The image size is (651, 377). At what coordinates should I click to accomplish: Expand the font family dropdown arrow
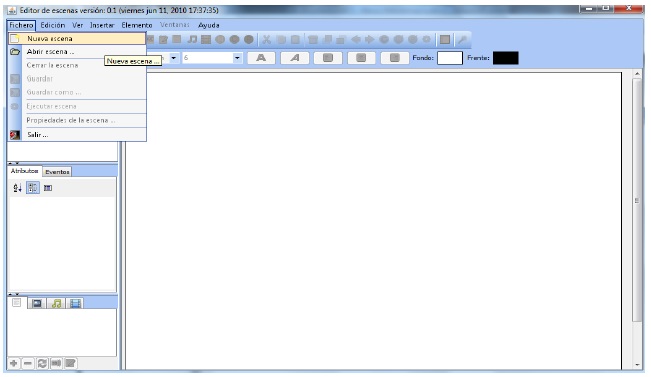point(174,58)
